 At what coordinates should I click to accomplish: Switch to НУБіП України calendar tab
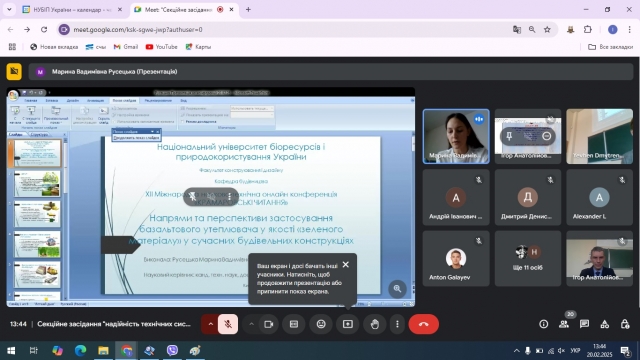tap(73, 9)
